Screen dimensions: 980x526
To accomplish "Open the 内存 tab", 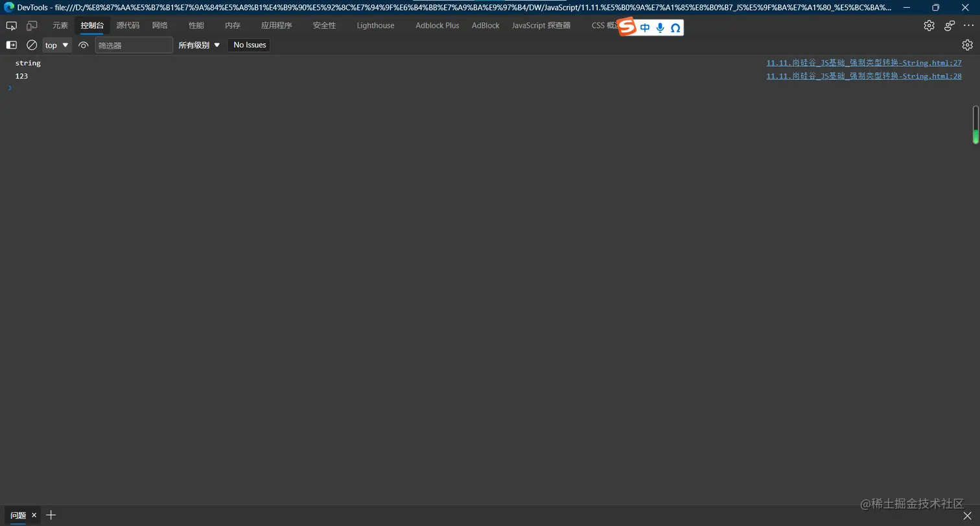I will [233, 25].
